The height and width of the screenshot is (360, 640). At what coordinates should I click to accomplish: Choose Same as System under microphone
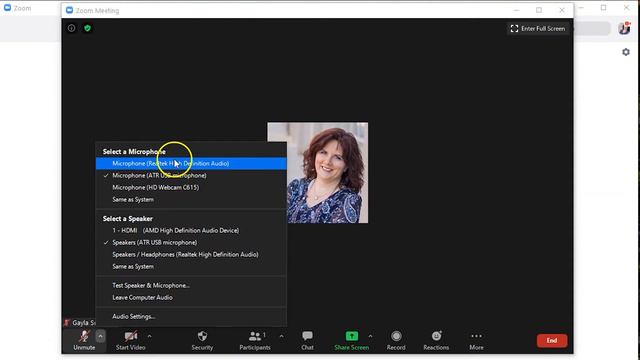point(191,200)
